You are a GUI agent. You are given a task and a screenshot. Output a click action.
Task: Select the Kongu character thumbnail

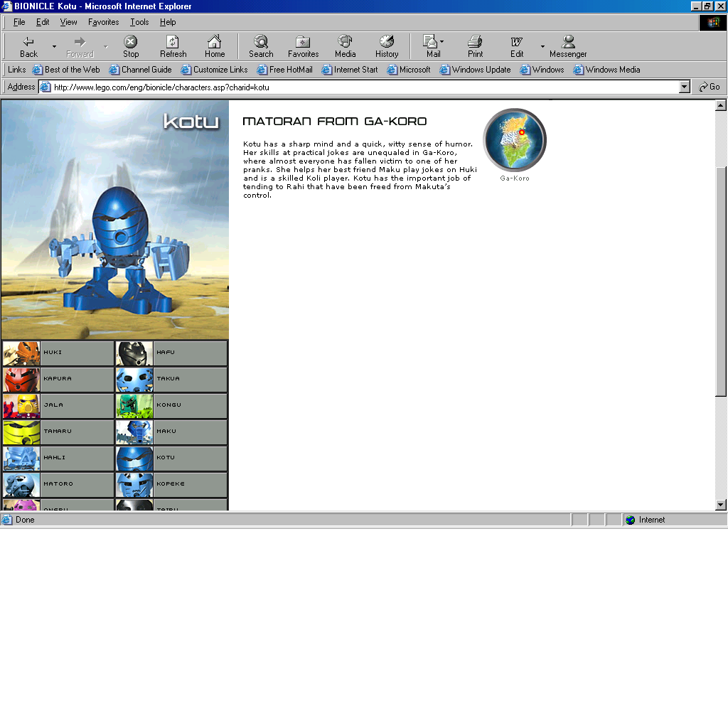click(134, 406)
